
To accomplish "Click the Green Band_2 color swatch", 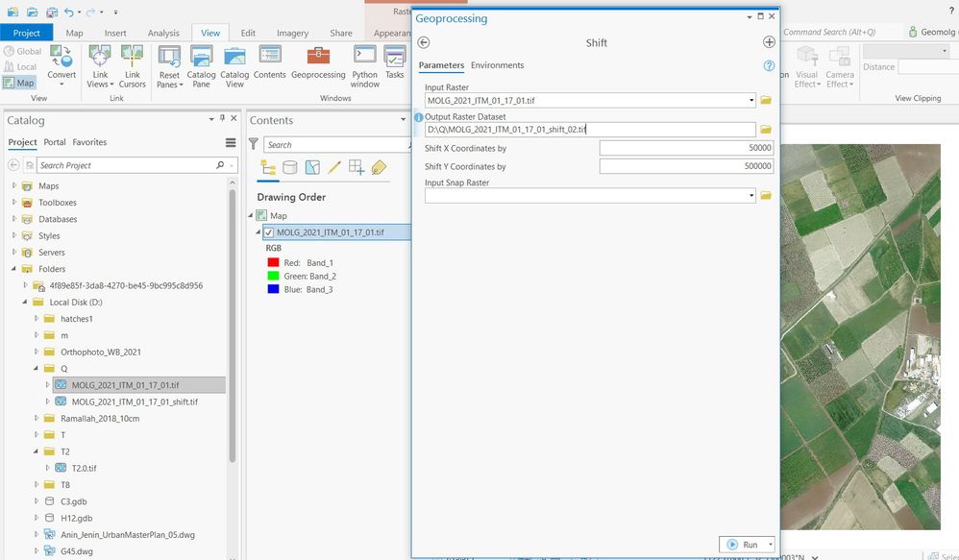I will tap(274, 276).
